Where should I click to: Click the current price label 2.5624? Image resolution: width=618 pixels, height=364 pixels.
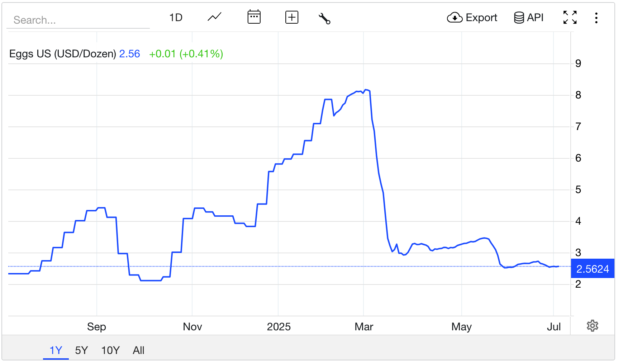coord(593,269)
